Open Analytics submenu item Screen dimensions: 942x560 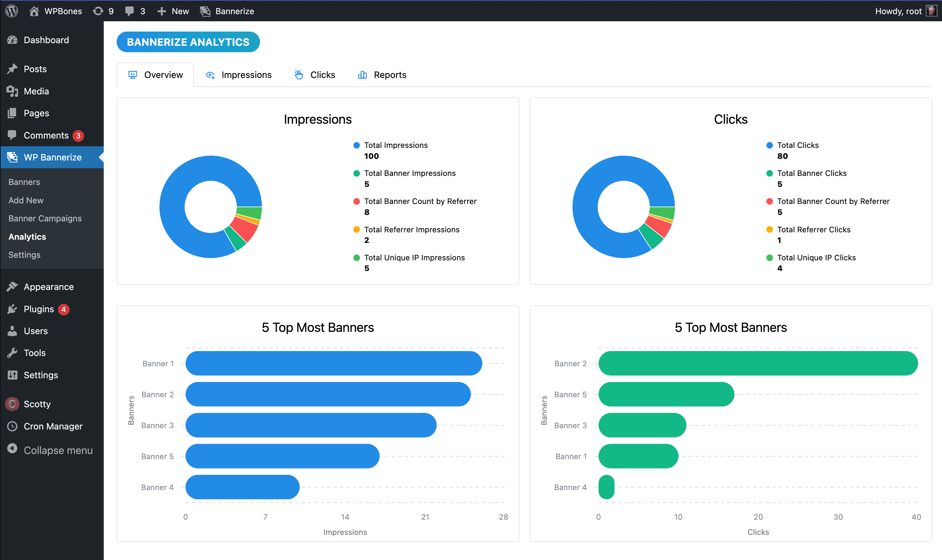pyautogui.click(x=27, y=237)
